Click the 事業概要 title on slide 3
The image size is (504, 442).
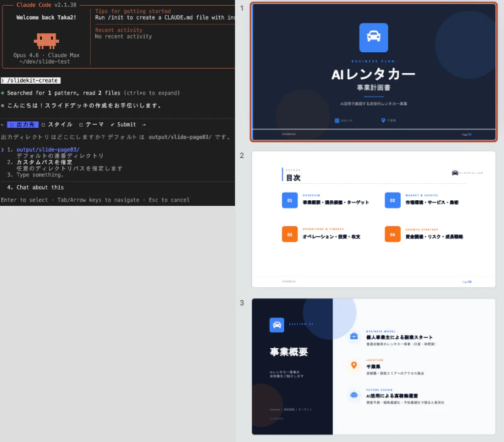click(x=289, y=352)
